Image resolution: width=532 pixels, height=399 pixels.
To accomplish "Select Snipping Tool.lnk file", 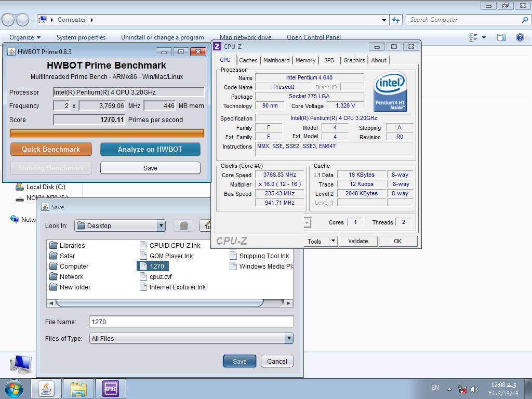I will (260, 256).
